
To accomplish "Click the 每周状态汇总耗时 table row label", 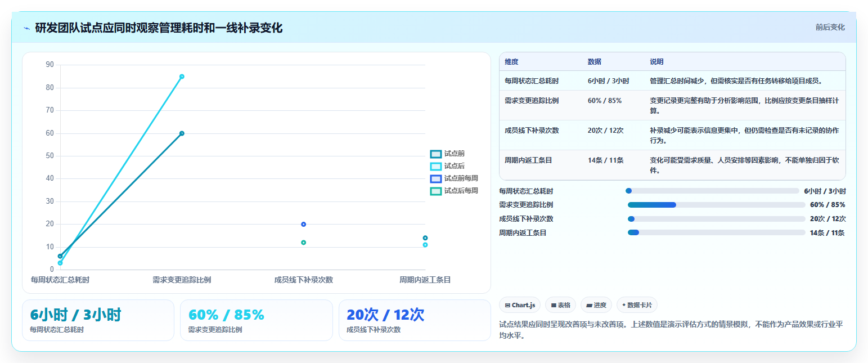I will click(532, 81).
